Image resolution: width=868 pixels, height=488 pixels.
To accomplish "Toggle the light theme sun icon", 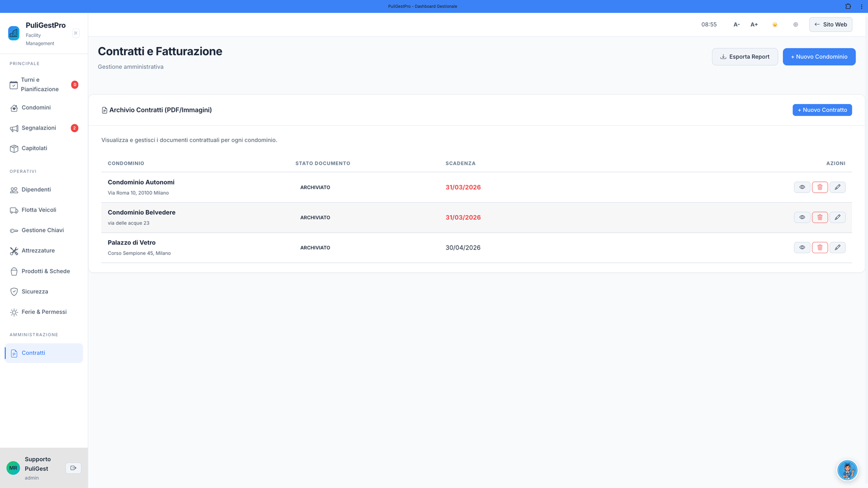I will (775, 24).
